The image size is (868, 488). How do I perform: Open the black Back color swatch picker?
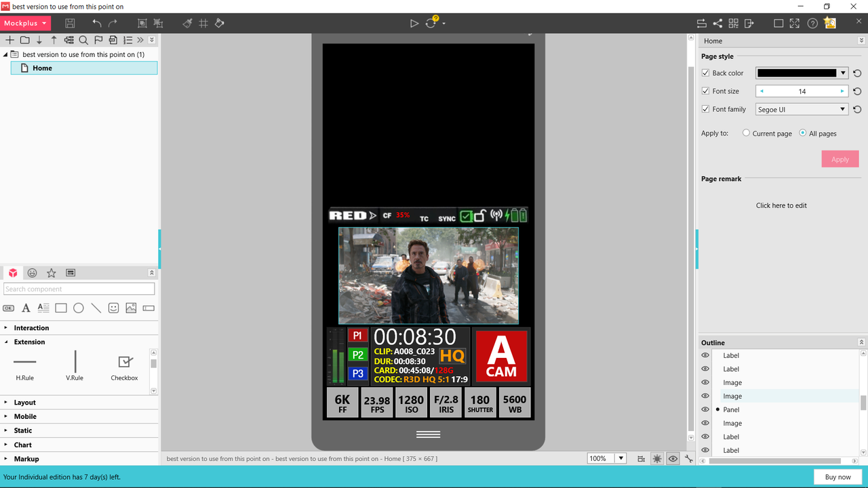click(x=802, y=73)
